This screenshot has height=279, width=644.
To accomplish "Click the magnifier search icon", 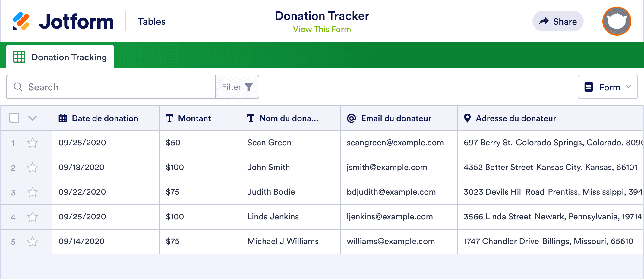I will click(18, 87).
